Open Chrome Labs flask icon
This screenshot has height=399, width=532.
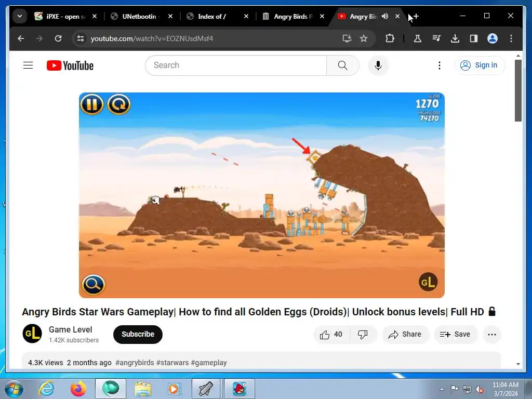[x=418, y=38]
